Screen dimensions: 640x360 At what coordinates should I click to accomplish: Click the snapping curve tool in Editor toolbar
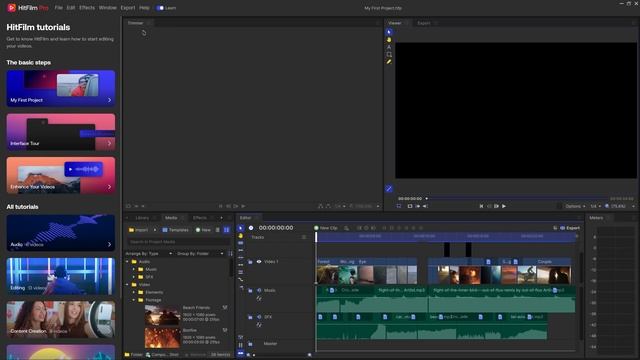[241, 280]
